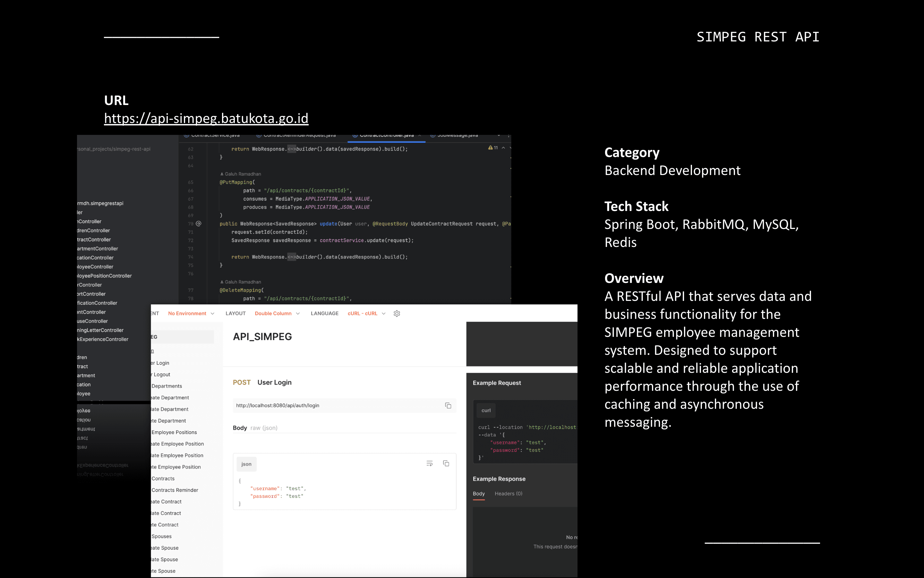924x578 pixels.
Task: Open the Double Column layout dropdown
Action: pos(277,313)
